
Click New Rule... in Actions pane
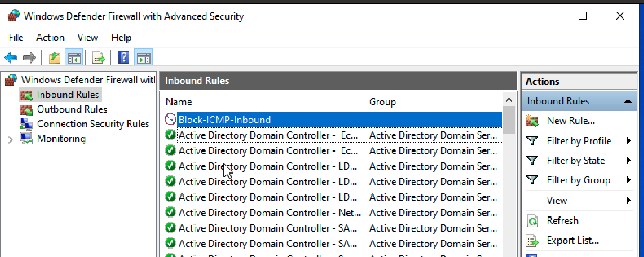coord(571,121)
